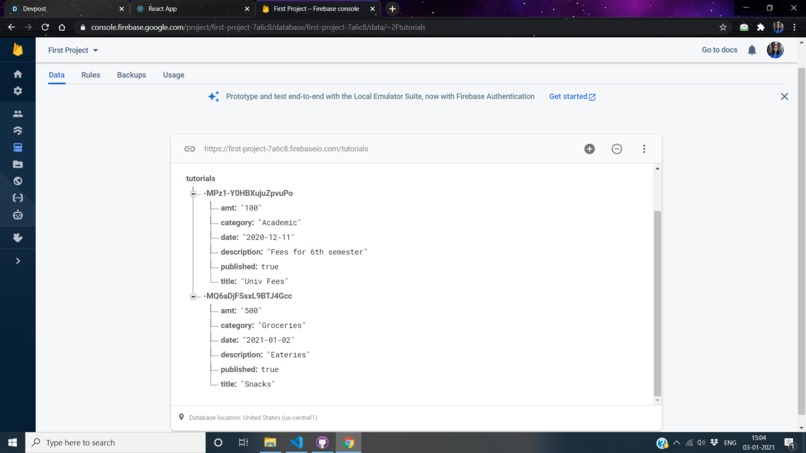
Task: Click the database URL link icon
Action: click(x=190, y=149)
